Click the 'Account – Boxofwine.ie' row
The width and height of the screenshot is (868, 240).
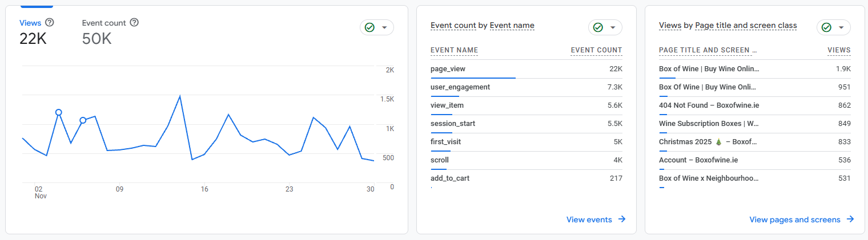tap(755, 160)
